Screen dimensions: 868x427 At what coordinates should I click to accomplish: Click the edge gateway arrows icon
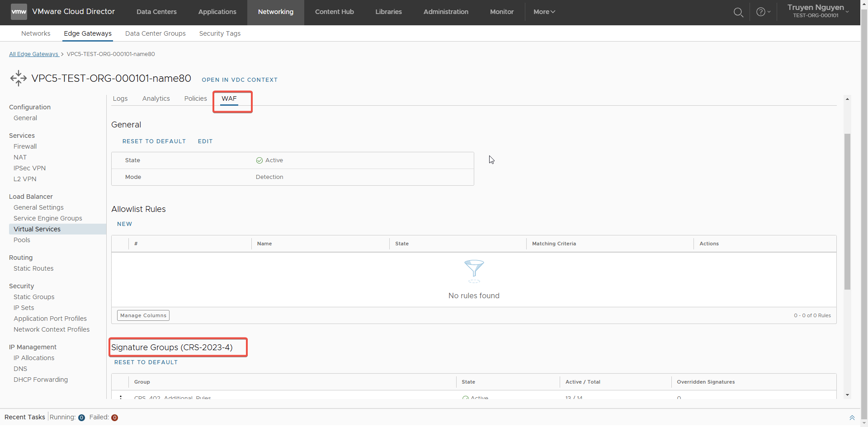point(19,78)
